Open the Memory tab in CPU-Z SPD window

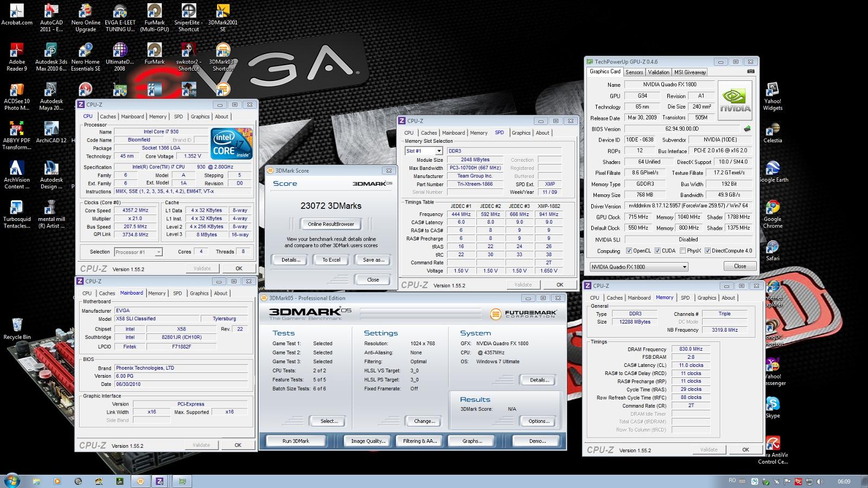click(478, 133)
